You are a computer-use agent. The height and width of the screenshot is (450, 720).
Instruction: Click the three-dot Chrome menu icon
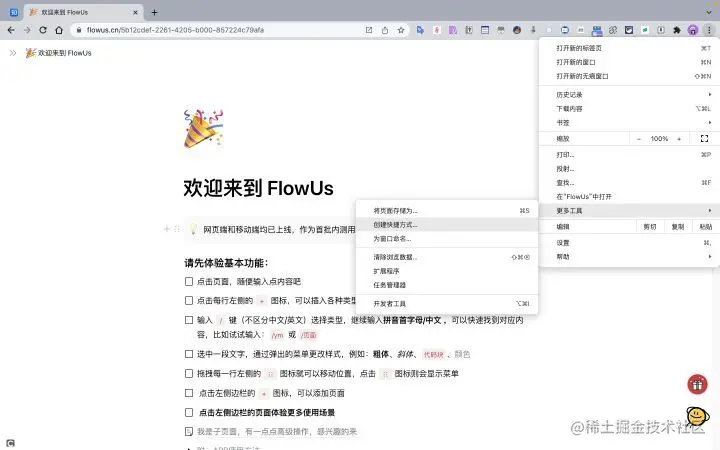point(709,30)
